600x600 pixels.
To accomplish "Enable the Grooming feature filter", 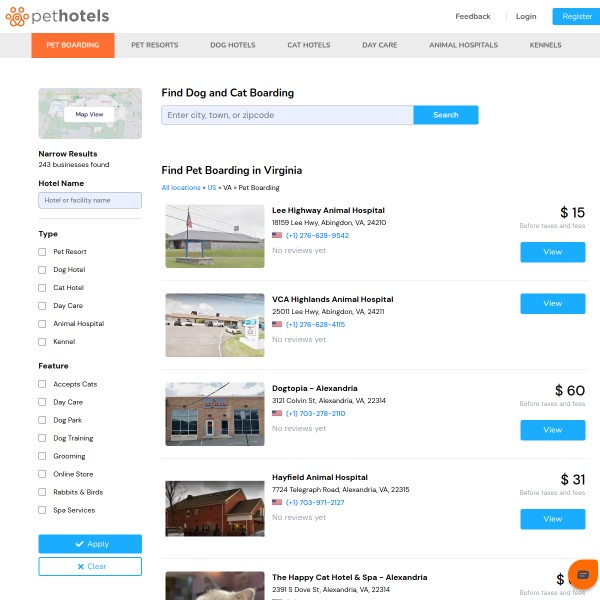I will tap(42, 456).
